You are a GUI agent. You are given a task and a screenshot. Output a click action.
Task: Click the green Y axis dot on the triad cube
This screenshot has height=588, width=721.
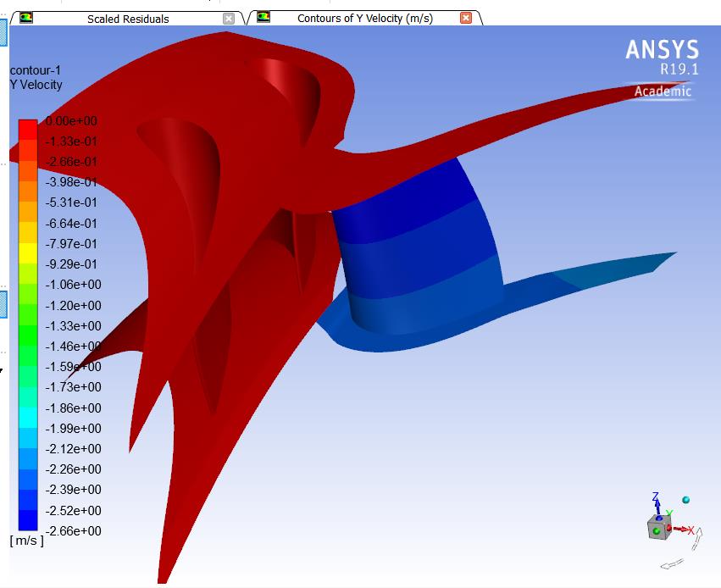point(656,531)
